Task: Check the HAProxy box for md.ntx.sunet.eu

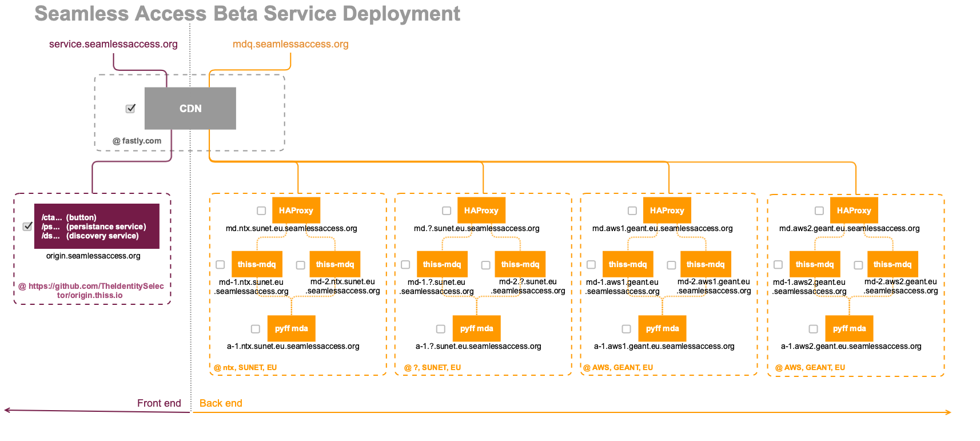Action: click(261, 210)
